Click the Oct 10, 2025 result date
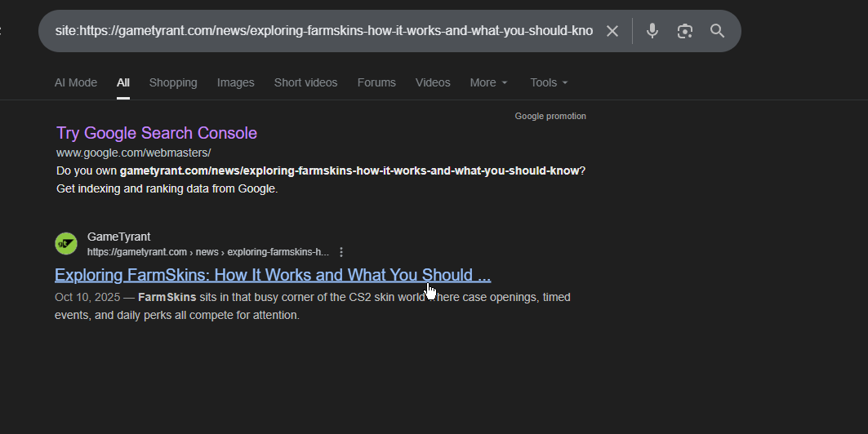Image resolution: width=868 pixels, height=434 pixels. pos(87,298)
